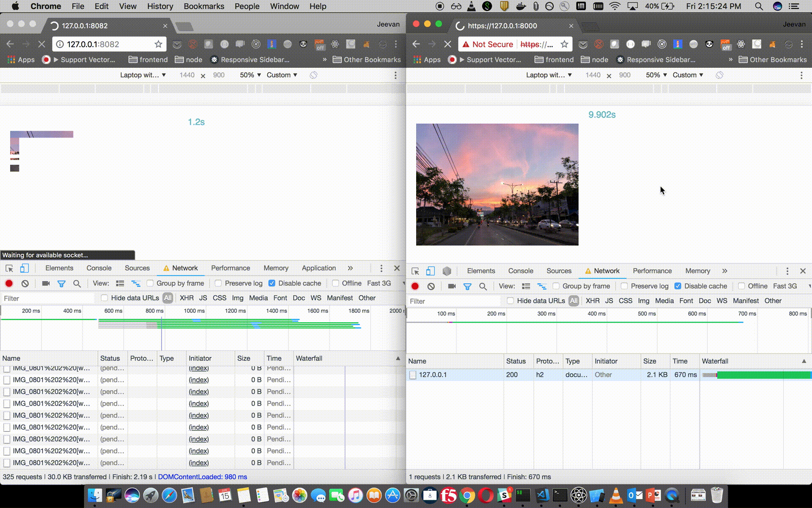Filter by Doc type in right DevTools
812x508 pixels.
[705, 301]
